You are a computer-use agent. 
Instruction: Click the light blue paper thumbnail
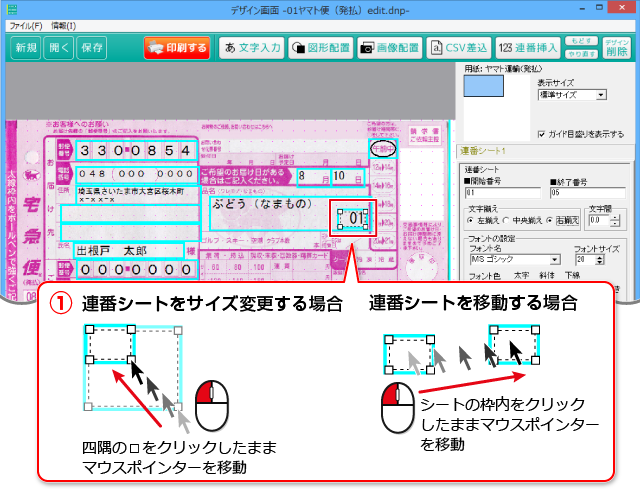484,86
